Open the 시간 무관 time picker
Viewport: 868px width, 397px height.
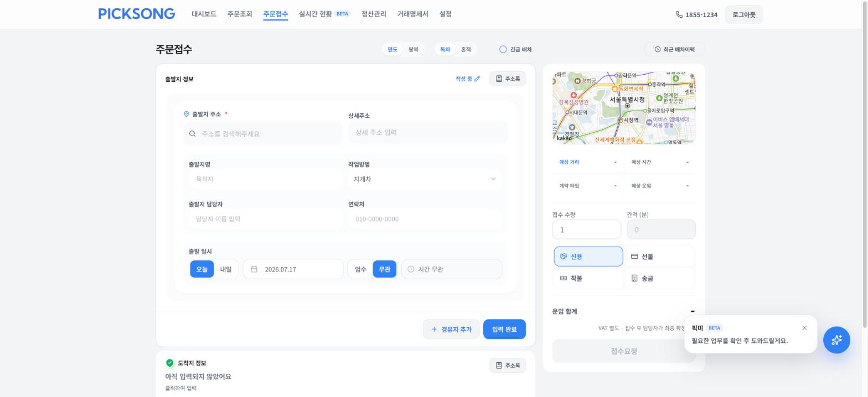[x=452, y=269]
